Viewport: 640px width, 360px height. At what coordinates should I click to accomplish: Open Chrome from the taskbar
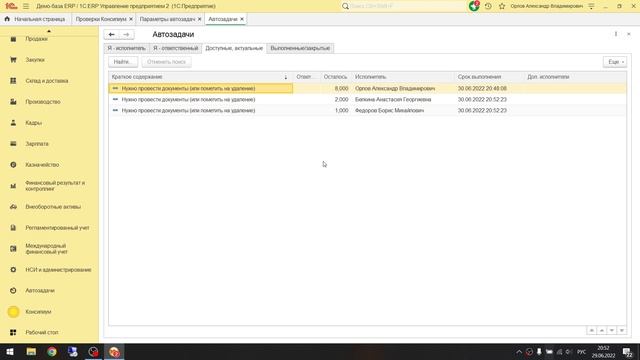52,352
